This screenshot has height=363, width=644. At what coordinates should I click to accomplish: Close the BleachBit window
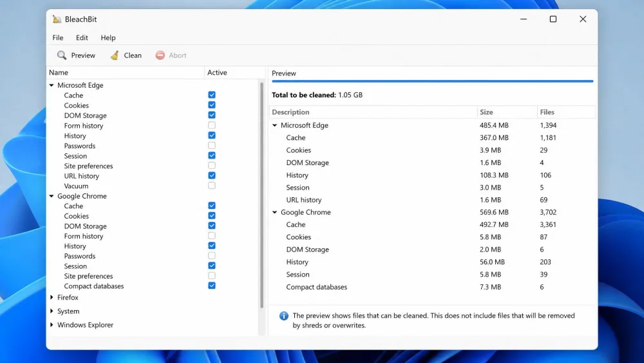click(583, 19)
